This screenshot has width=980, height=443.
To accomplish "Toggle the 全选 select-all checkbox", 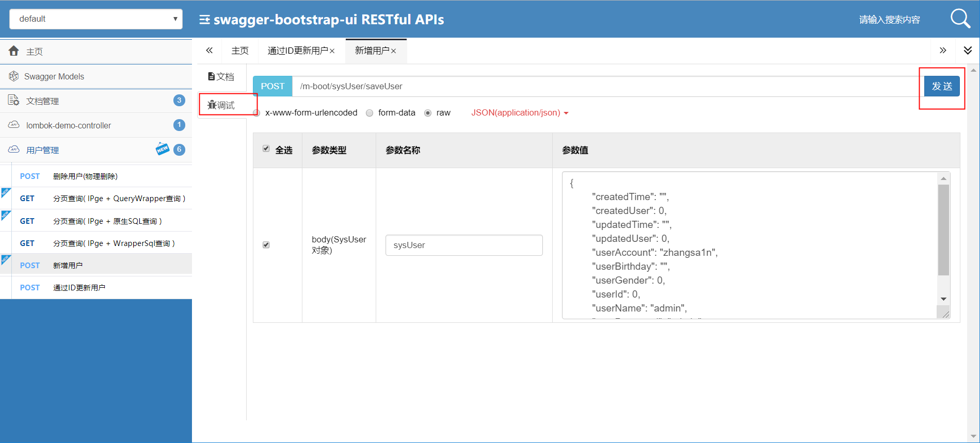I will tap(266, 149).
